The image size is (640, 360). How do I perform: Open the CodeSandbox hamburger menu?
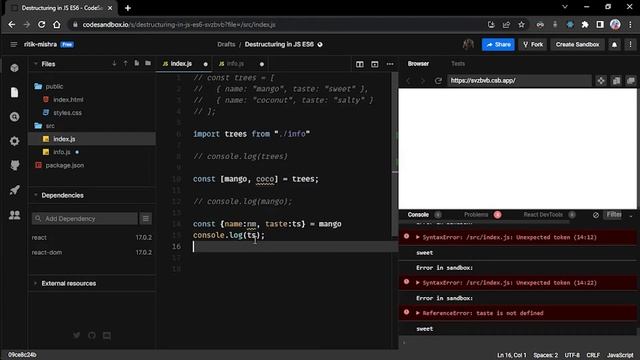point(13,44)
